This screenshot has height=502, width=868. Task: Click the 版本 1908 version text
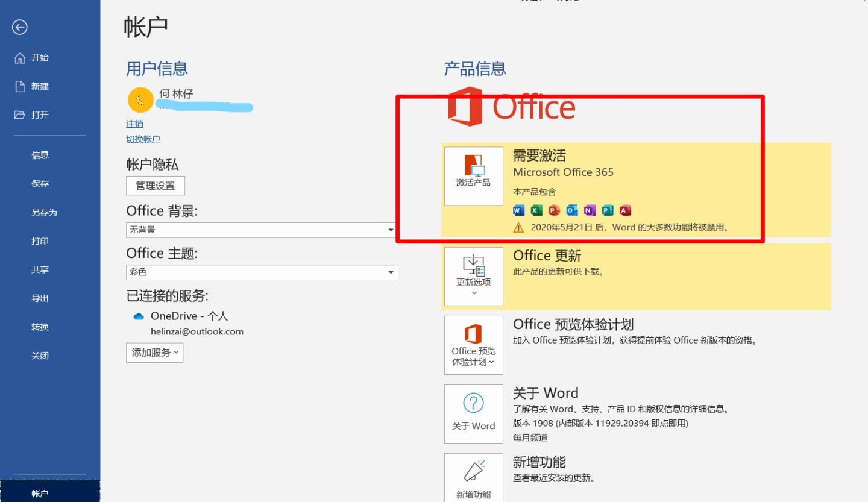click(x=600, y=423)
